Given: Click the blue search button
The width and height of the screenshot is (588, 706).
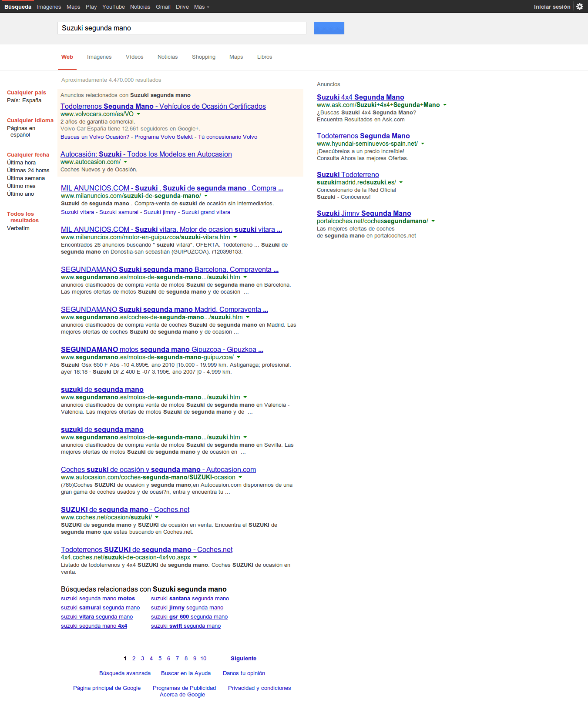Looking at the screenshot, I should pyautogui.click(x=329, y=28).
